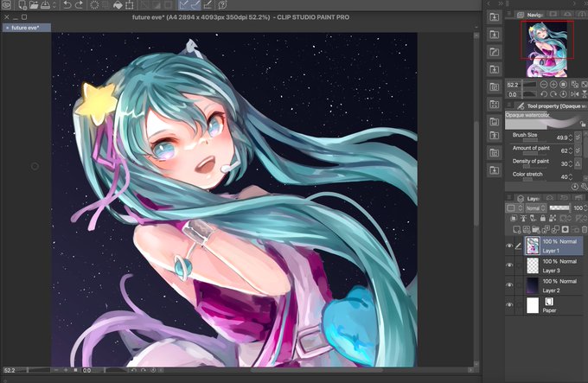588x383 pixels.
Task: Open Amount of paint dynamics settings button
Action: [x=578, y=150]
